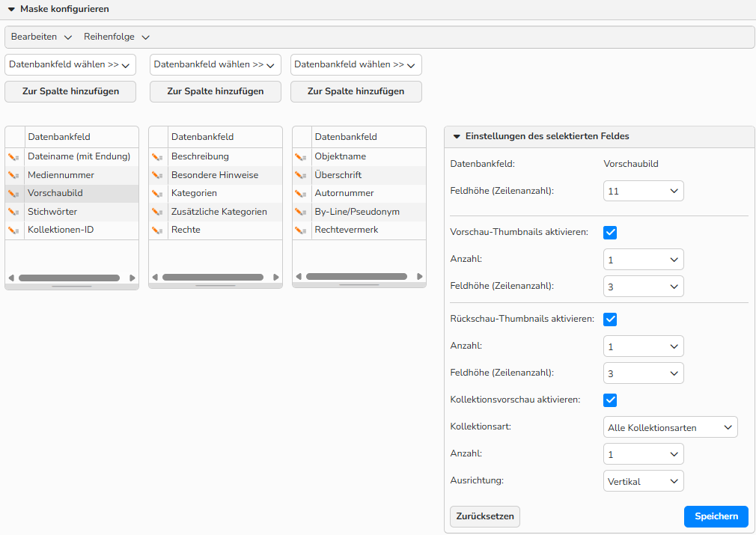Select the Mediennummer row

72,175
